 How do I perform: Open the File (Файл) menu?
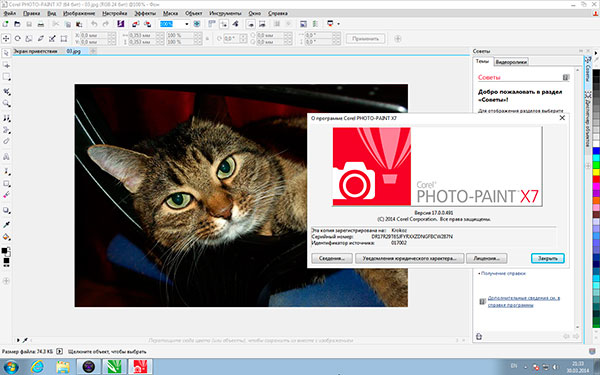point(10,13)
